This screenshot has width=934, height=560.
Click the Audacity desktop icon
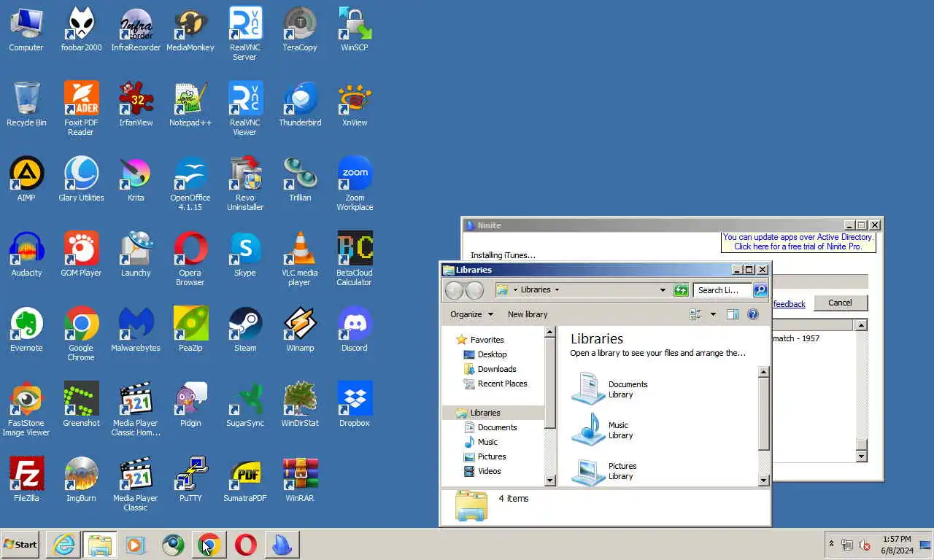click(26, 255)
